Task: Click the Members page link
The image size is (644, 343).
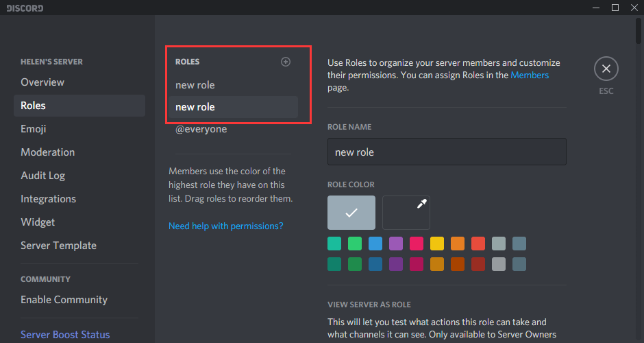Action: click(x=530, y=75)
